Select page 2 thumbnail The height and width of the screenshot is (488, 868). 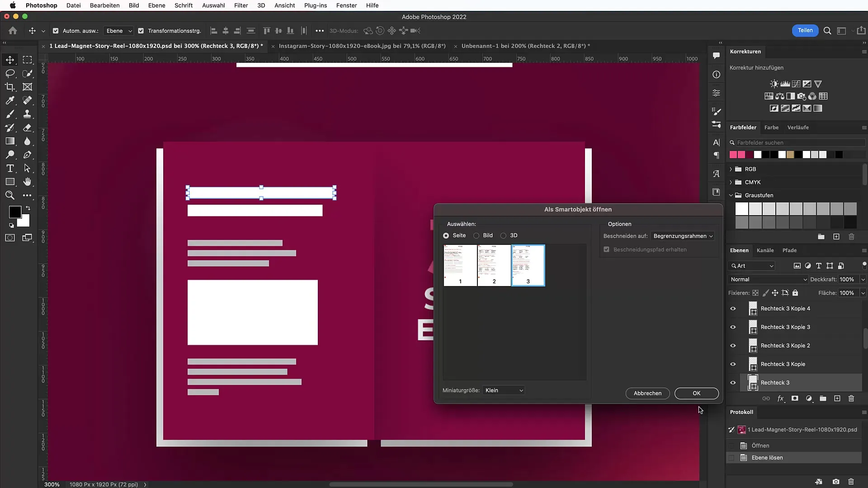click(494, 265)
